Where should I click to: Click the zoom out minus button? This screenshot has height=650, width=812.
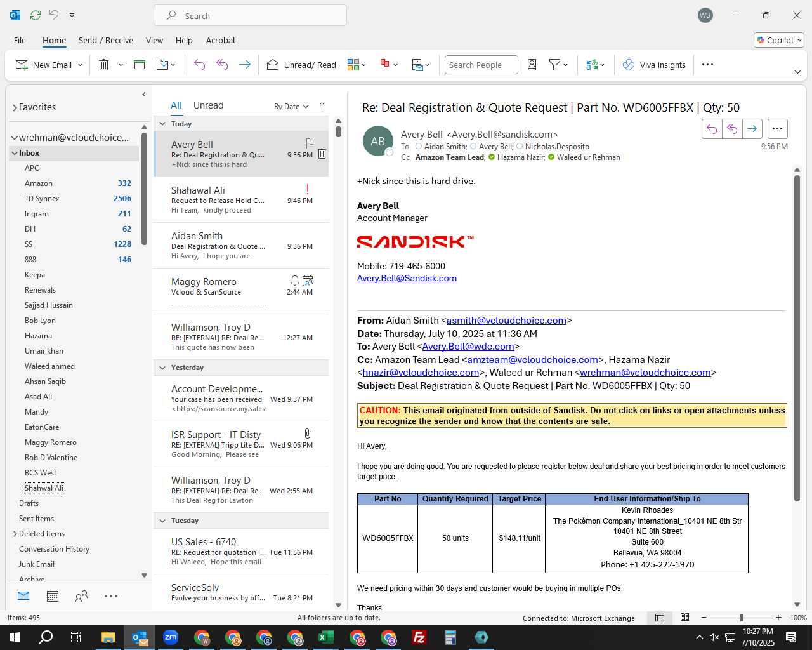pos(704,618)
